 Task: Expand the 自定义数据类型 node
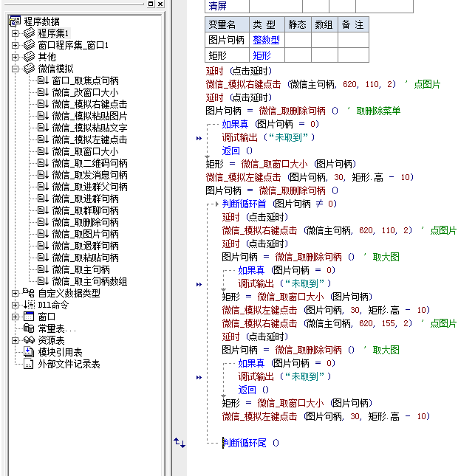15,293
